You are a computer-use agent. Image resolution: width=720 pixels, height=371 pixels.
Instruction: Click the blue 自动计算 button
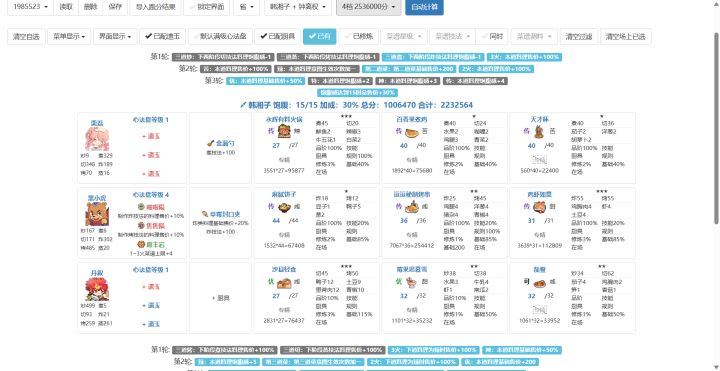click(x=424, y=7)
